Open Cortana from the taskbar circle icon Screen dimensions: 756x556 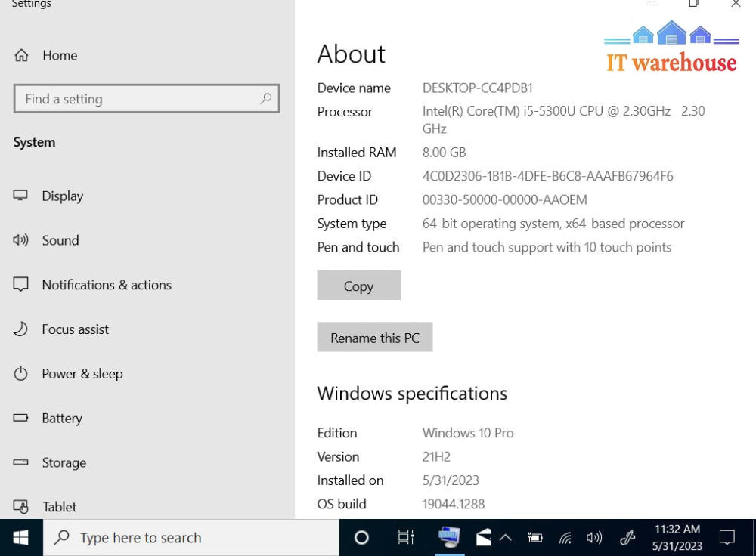click(361, 537)
